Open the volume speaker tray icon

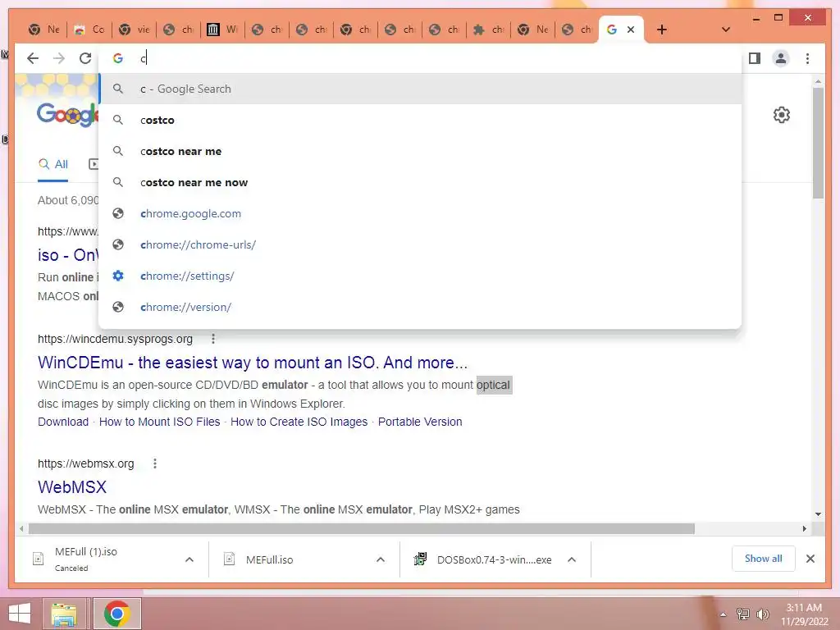762,614
